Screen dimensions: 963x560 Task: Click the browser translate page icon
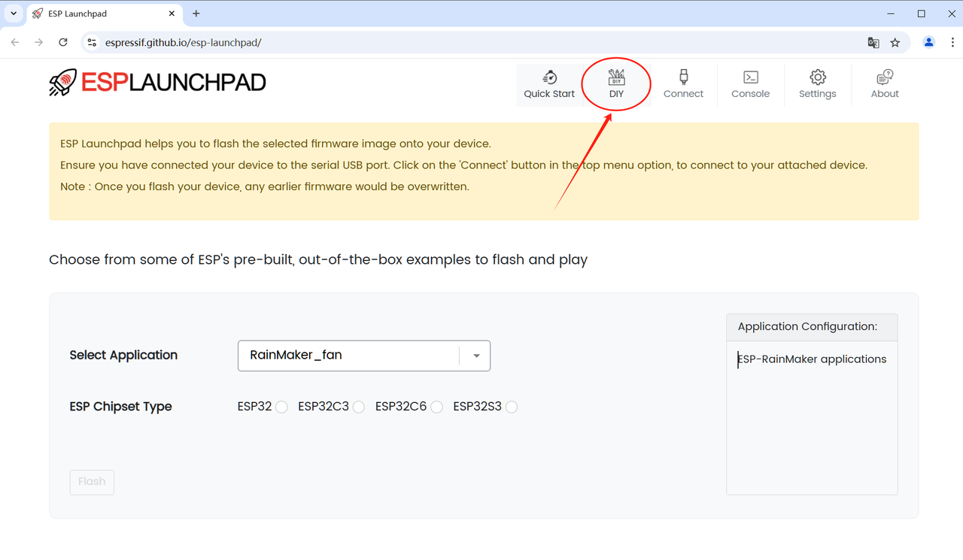click(873, 43)
